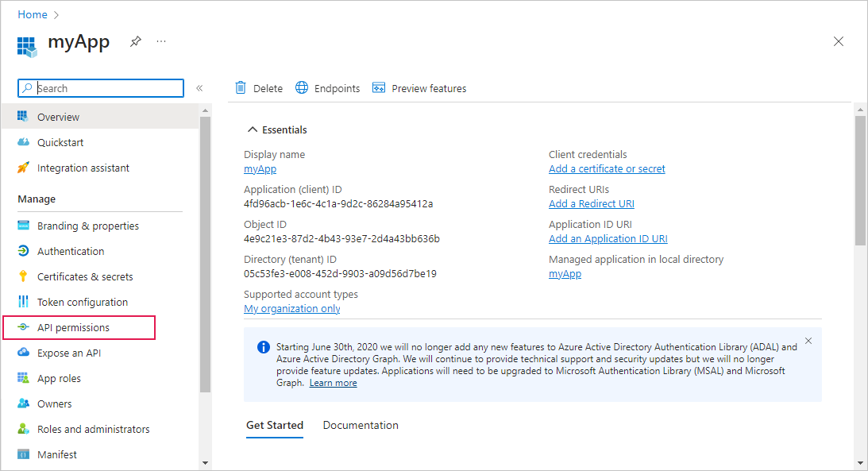Click the Authentication icon
The width and height of the screenshot is (868, 471).
pyautogui.click(x=23, y=251)
